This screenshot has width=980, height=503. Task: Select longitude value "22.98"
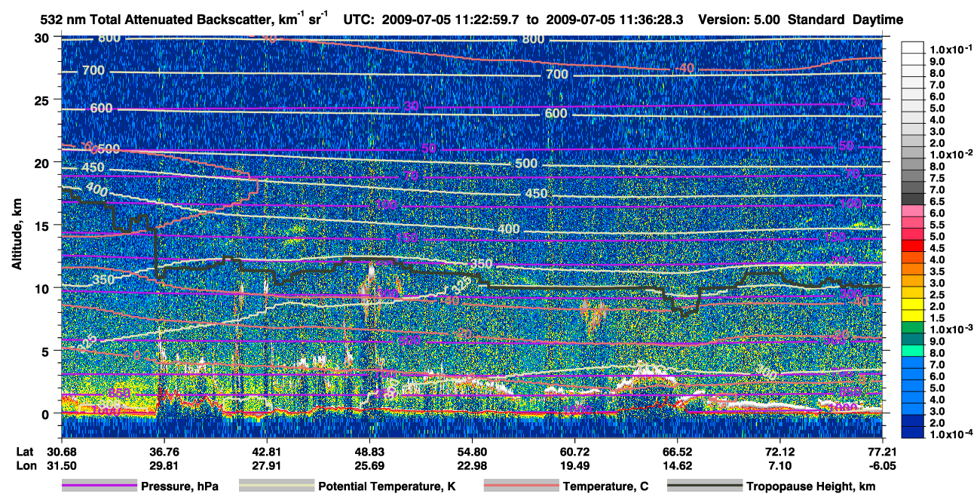point(472,465)
